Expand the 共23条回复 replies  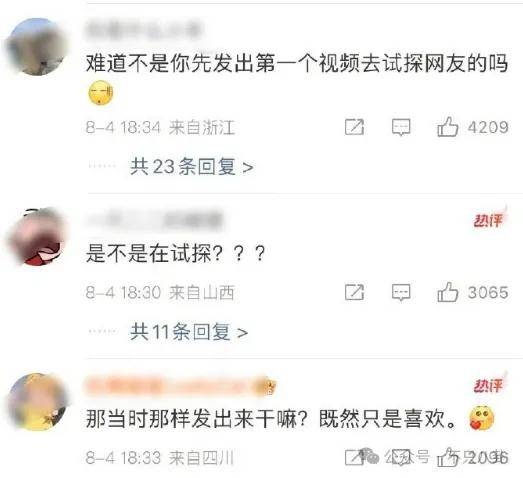[x=192, y=166]
